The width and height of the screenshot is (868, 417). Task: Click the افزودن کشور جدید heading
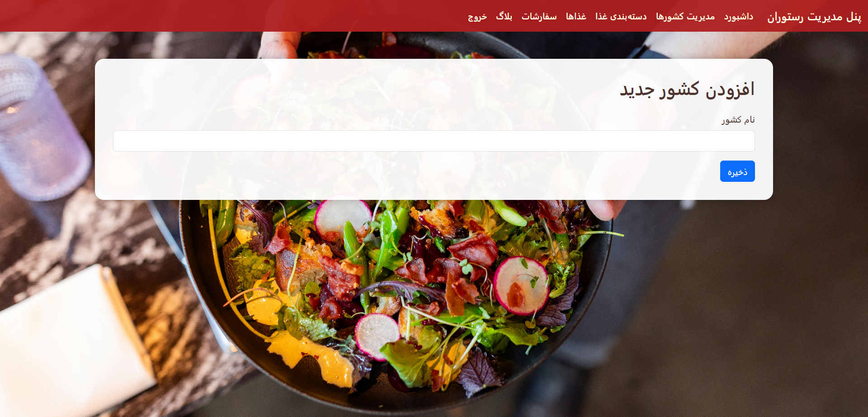pos(687,89)
